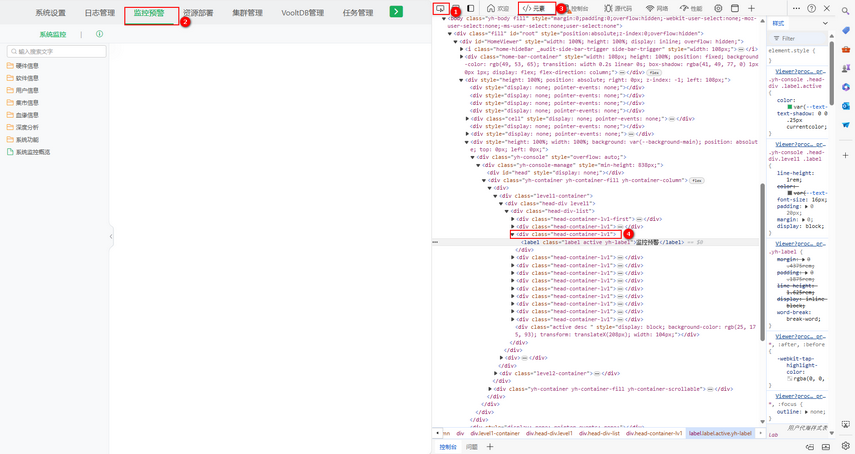Open the DevTools three-dots customize menu
This screenshot has height=454, width=855.
tap(797, 8)
